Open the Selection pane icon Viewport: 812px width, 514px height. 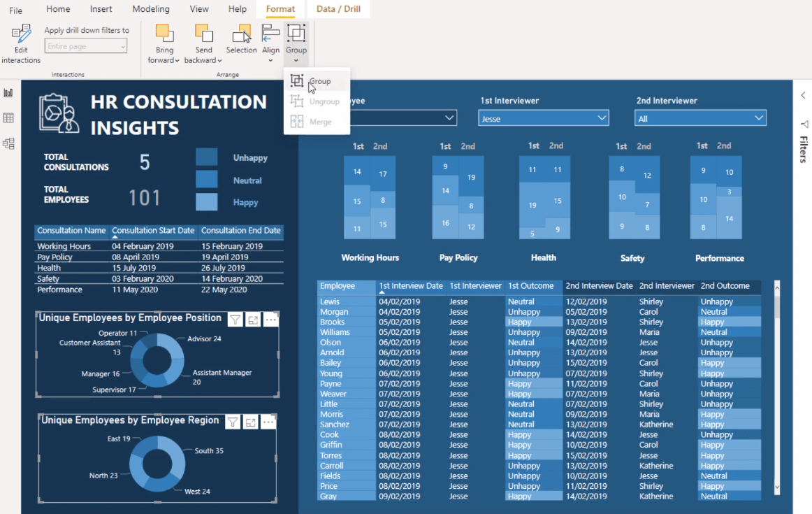point(241,34)
